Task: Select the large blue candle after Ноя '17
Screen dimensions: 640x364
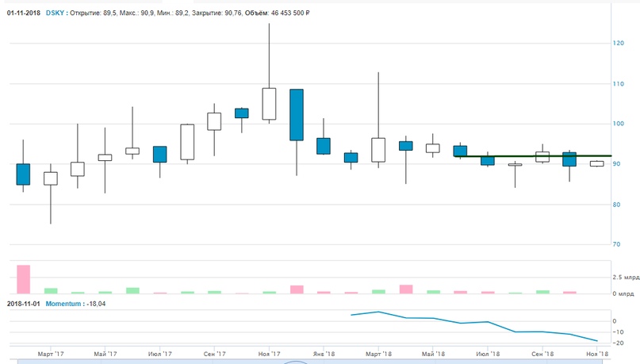Action: click(x=296, y=114)
